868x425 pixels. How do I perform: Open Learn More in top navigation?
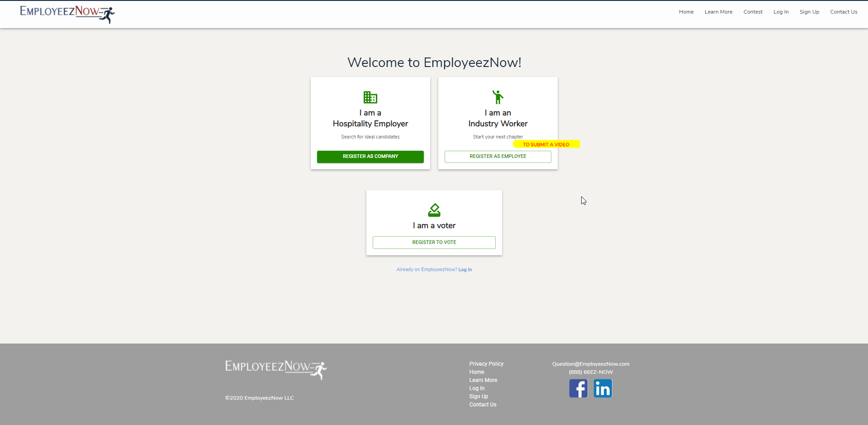tap(718, 12)
